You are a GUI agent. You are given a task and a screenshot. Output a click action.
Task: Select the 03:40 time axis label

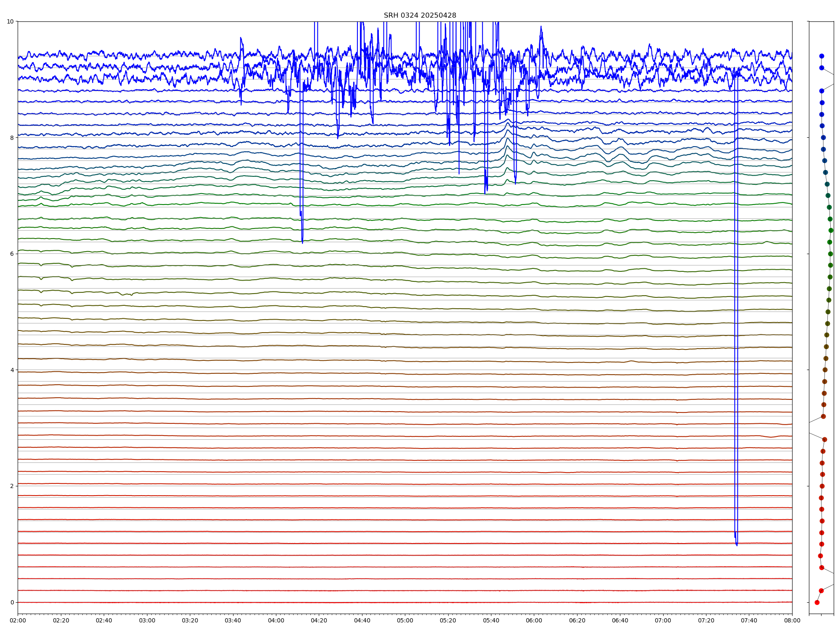(233, 620)
